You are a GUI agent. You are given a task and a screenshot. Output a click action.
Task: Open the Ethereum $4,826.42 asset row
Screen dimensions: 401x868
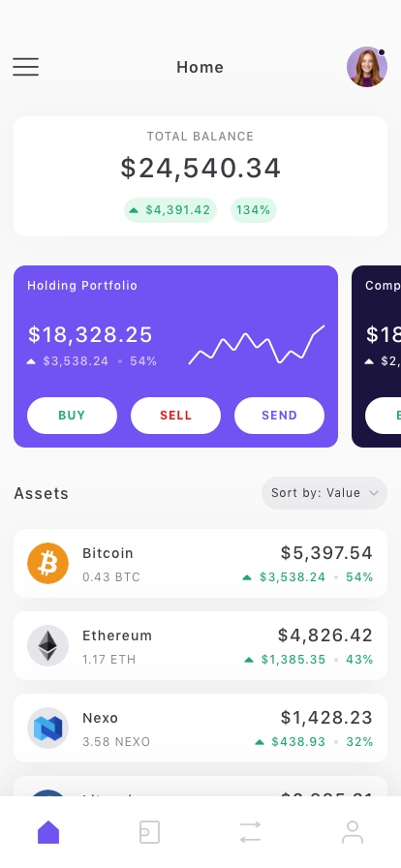click(200, 645)
